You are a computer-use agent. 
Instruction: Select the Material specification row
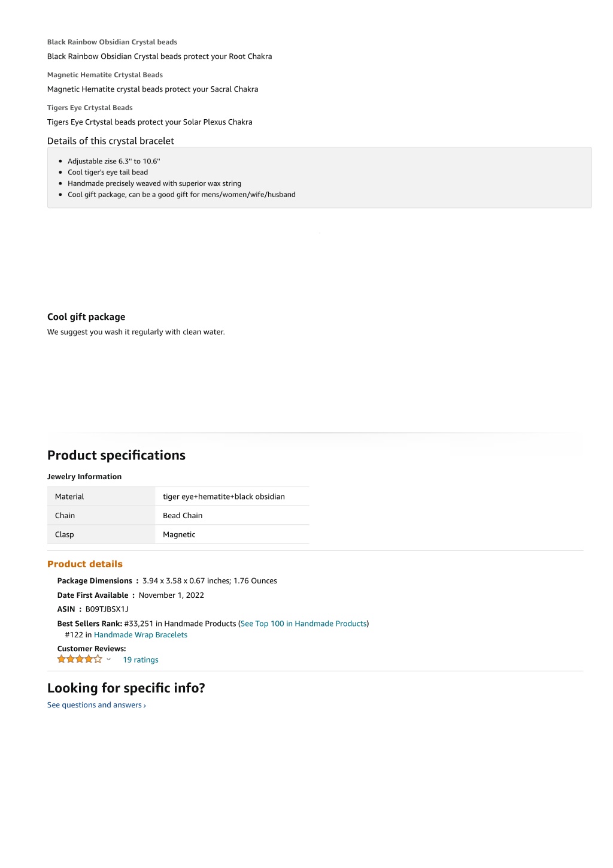point(178,497)
